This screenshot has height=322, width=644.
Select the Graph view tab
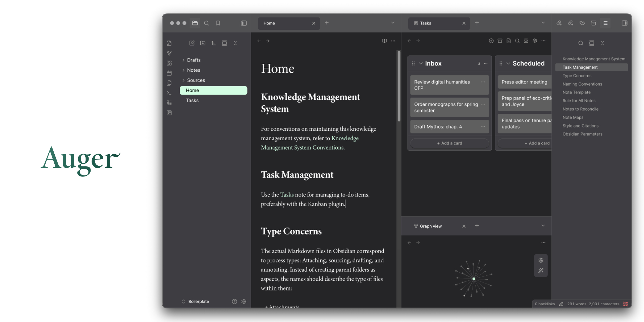tap(439, 226)
